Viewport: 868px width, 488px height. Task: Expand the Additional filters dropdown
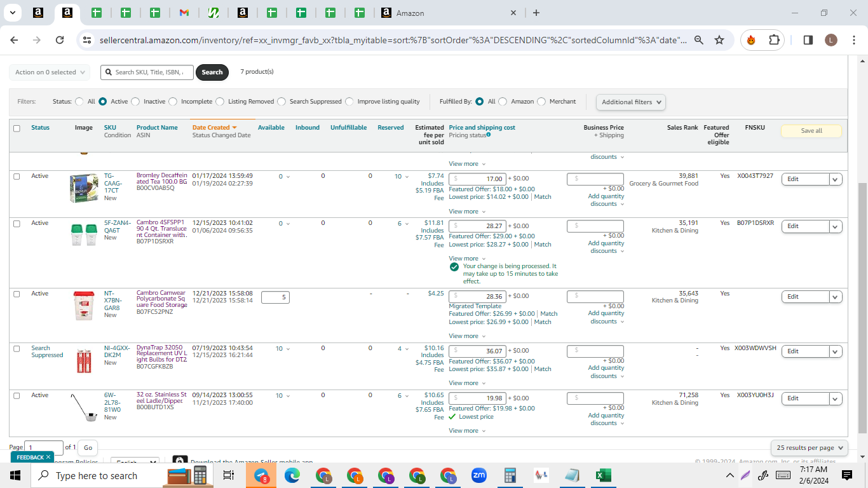click(x=631, y=102)
